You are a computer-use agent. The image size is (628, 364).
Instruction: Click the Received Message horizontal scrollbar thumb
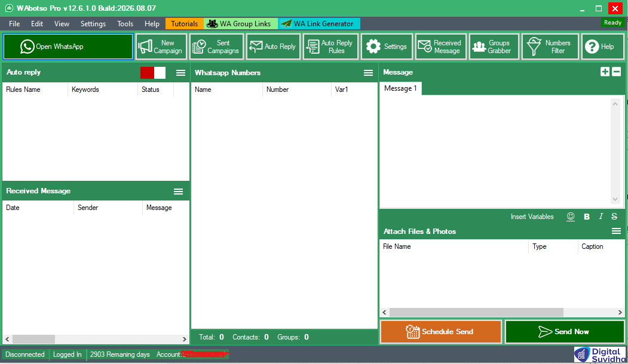coord(33,339)
